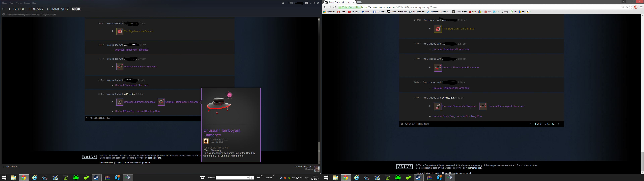Open the Chrome hamburger menu

[x=641, y=7]
